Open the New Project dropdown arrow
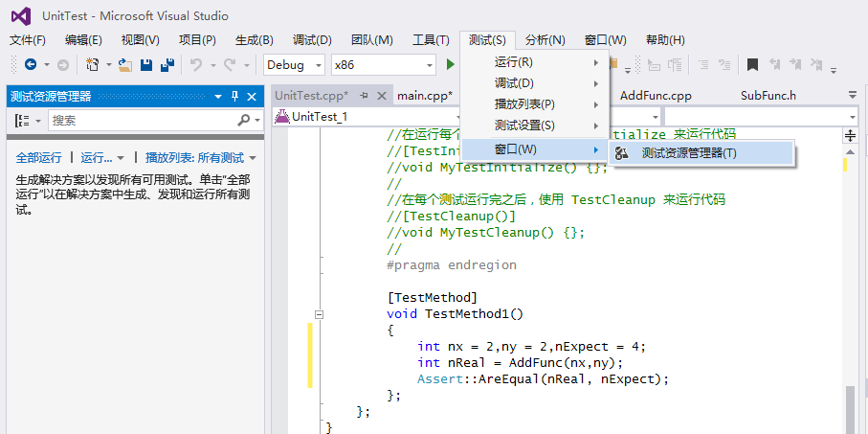This screenshot has width=868, height=434. [108, 65]
